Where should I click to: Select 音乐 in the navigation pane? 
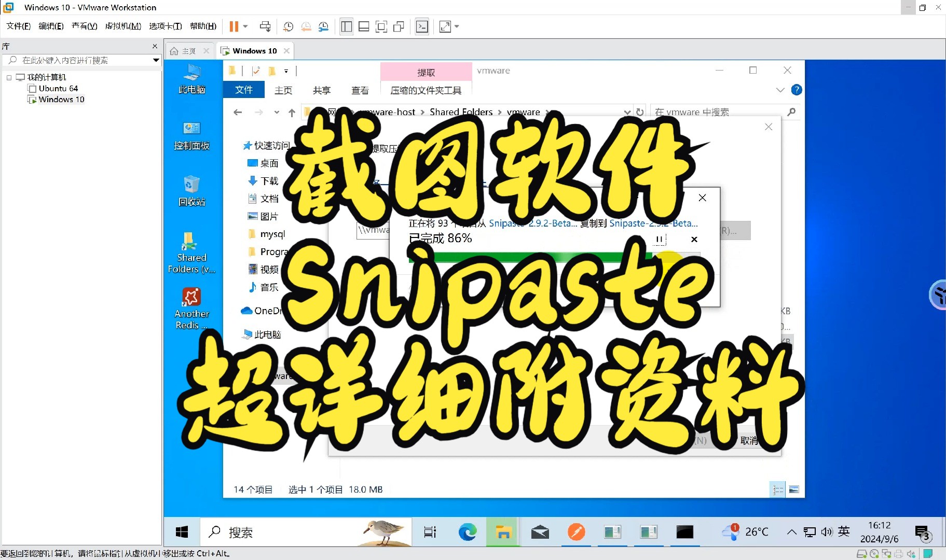pyautogui.click(x=264, y=287)
